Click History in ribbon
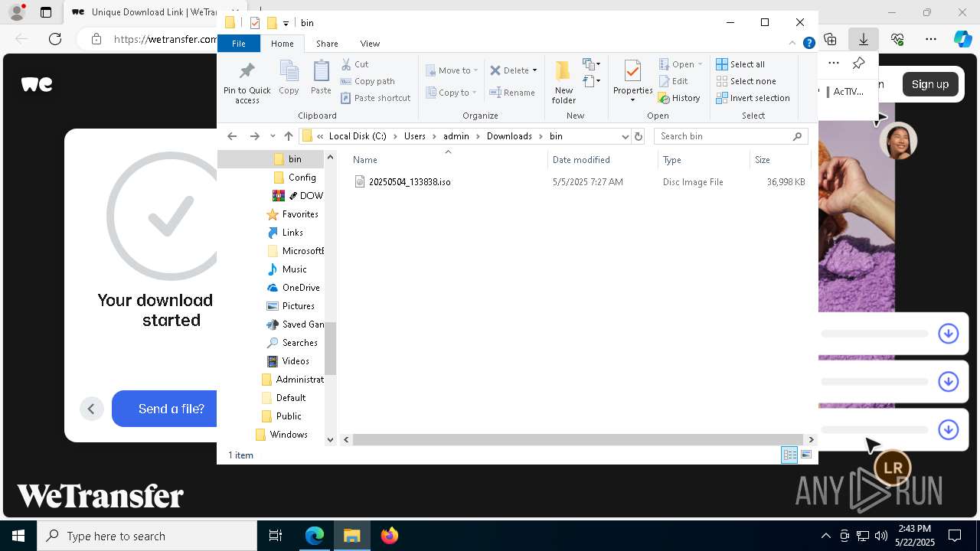Screen dimensions: 980x551 [679, 98]
